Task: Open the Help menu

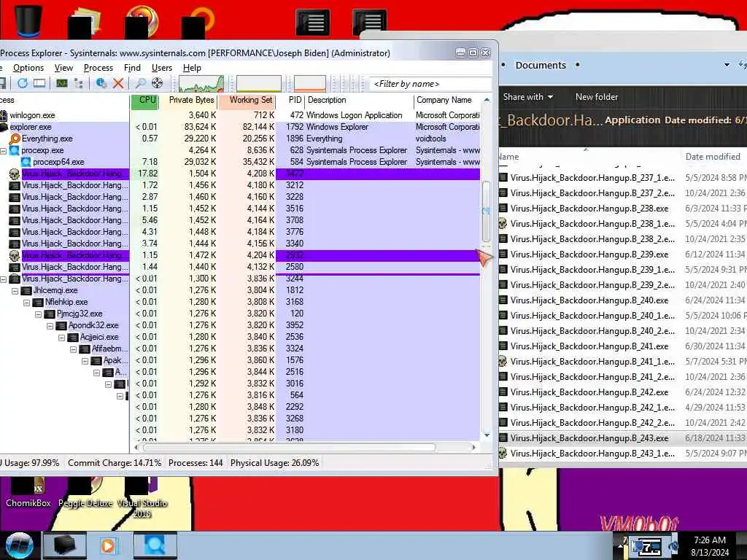Action: [x=192, y=68]
